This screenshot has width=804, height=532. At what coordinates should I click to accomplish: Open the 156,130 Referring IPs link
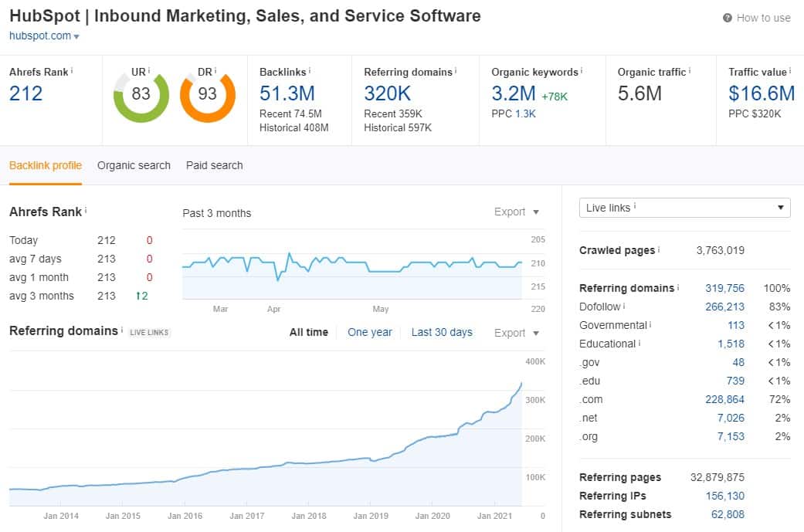(x=725, y=496)
